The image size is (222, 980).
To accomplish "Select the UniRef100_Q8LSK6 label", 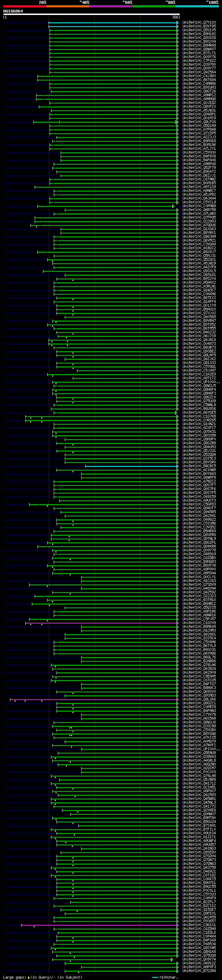I will pos(199,699).
